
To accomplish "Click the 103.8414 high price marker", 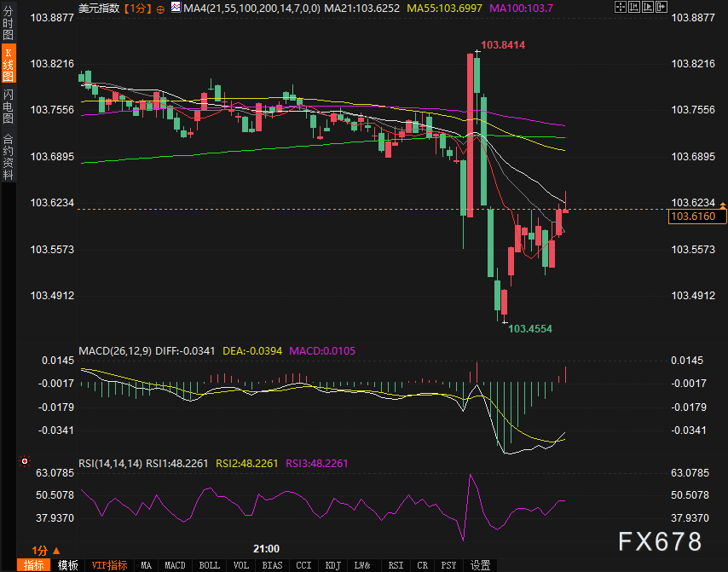I will [502, 44].
